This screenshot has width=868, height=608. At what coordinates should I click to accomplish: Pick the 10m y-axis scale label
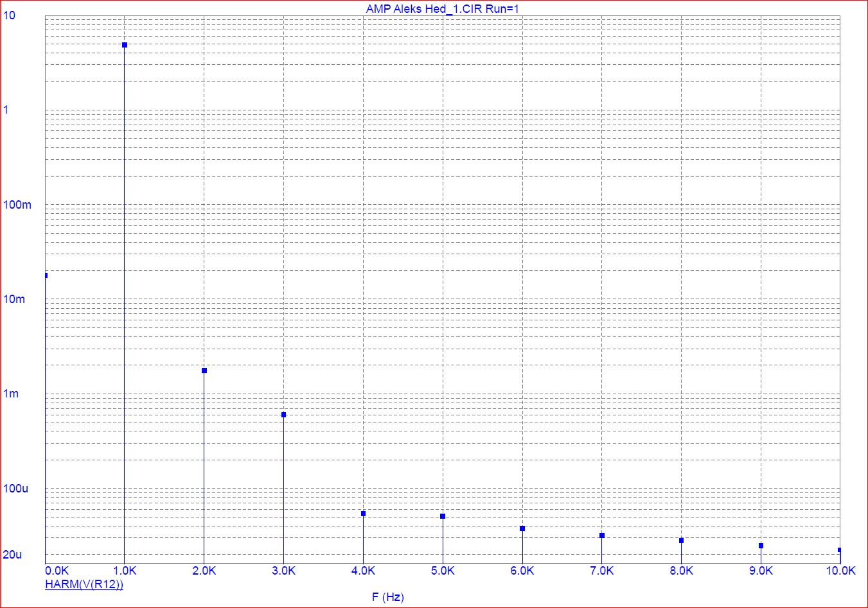tap(14, 299)
